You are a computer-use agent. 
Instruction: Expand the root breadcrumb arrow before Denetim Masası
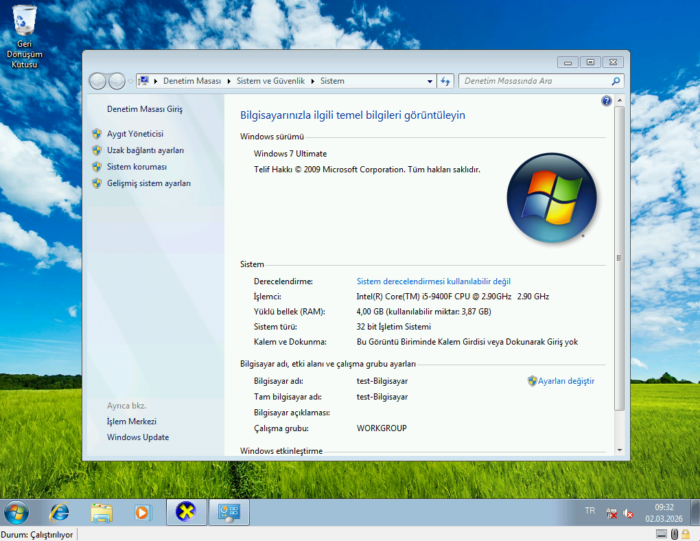point(156,81)
